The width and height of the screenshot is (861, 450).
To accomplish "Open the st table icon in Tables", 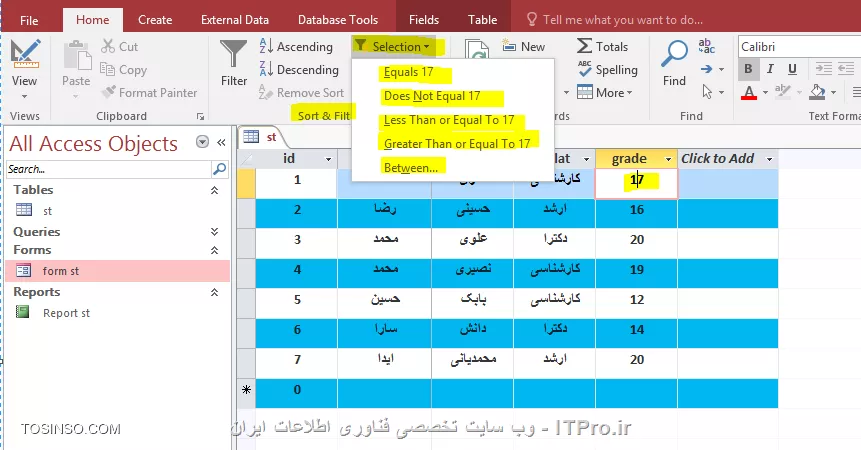I will tap(24, 210).
